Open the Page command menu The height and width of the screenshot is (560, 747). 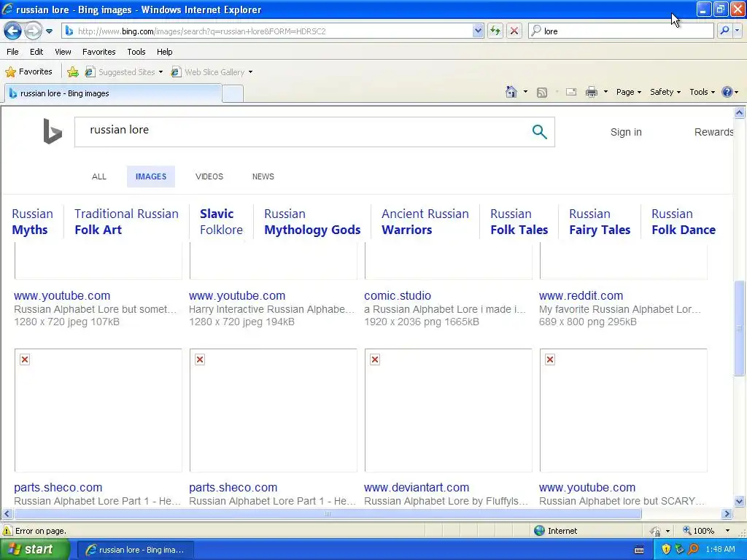coord(628,93)
